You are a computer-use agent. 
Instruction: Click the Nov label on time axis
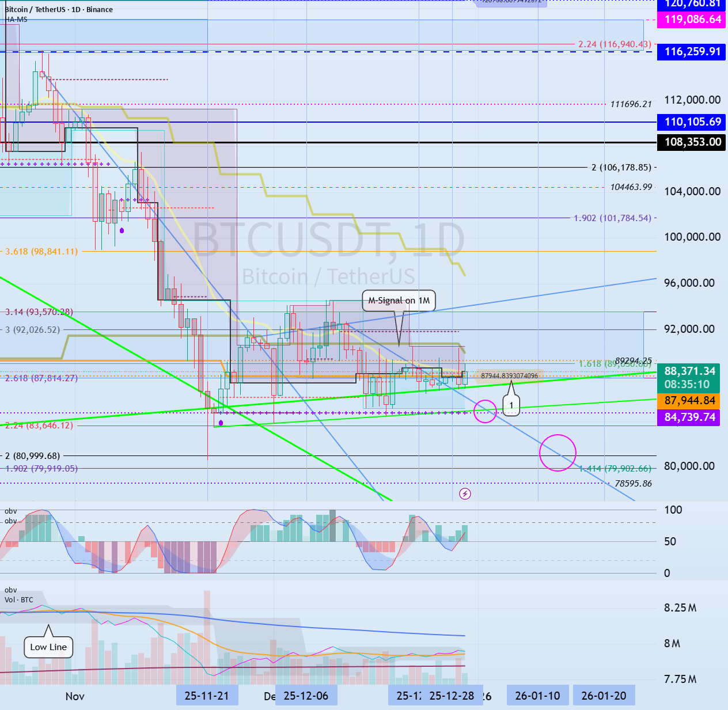pyautogui.click(x=75, y=696)
